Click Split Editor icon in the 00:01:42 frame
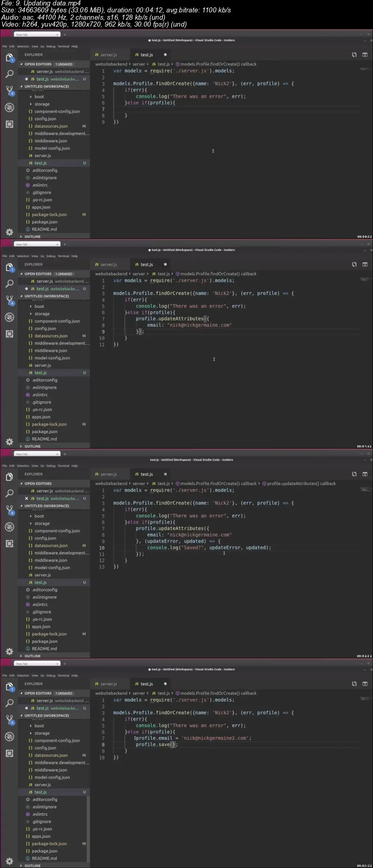Screen dimensions: 373x868 pyautogui.click(x=365, y=264)
